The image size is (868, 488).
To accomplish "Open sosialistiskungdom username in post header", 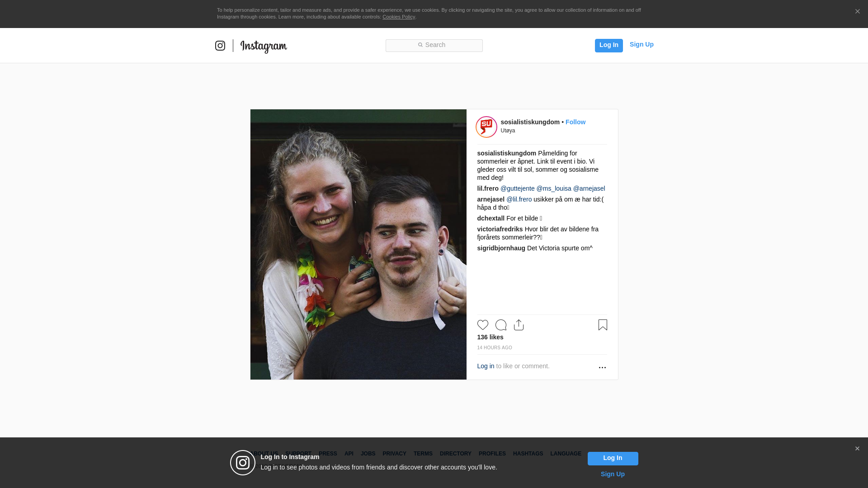I will [x=530, y=122].
